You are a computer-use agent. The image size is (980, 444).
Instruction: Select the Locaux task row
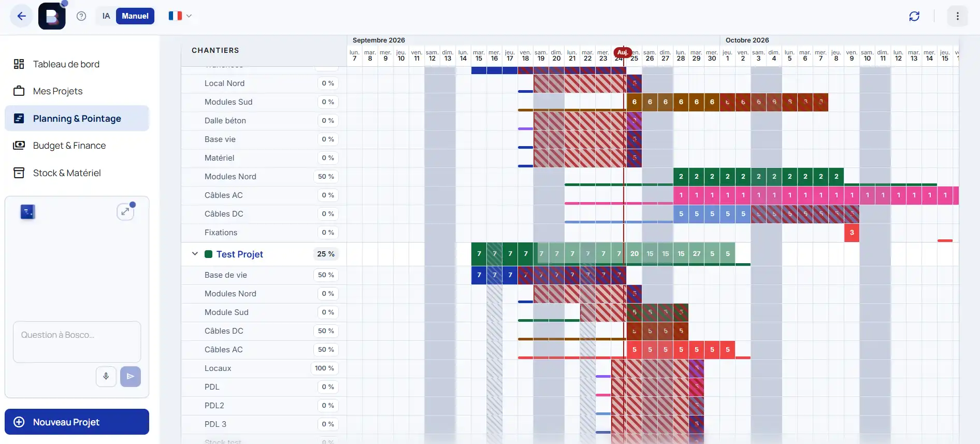tap(264, 368)
